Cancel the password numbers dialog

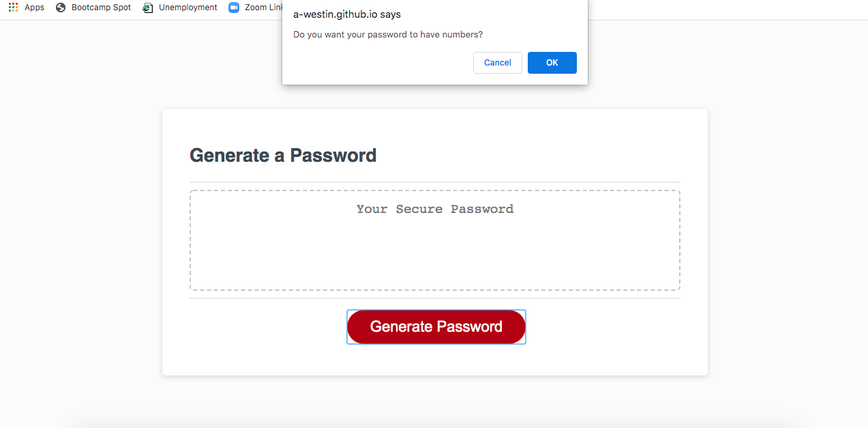[x=497, y=62]
